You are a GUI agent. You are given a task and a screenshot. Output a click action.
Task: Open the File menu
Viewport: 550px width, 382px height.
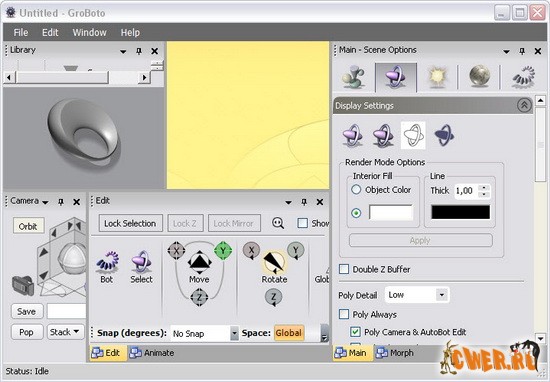pos(21,33)
